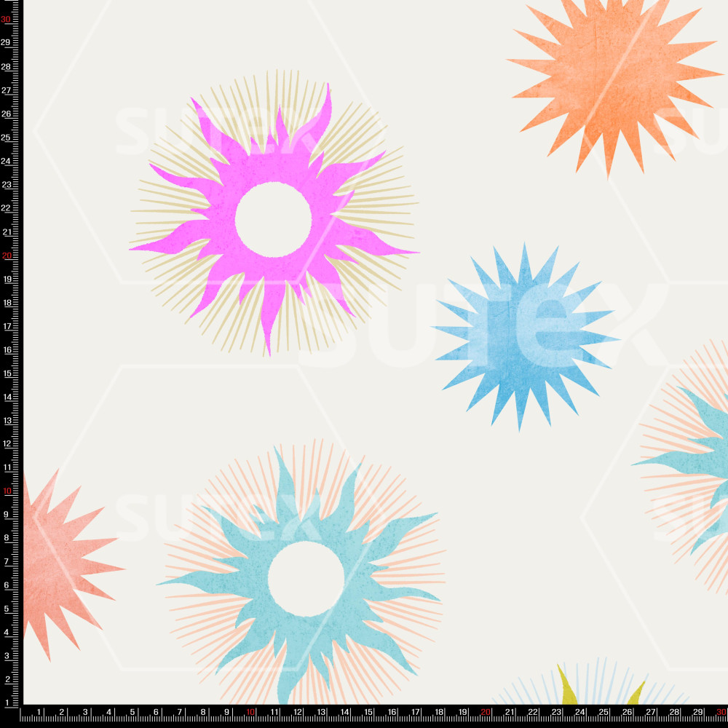Click the red 10 on the vertical ruler
The height and width of the screenshot is (728, 728).
click(x=7, y=491)
